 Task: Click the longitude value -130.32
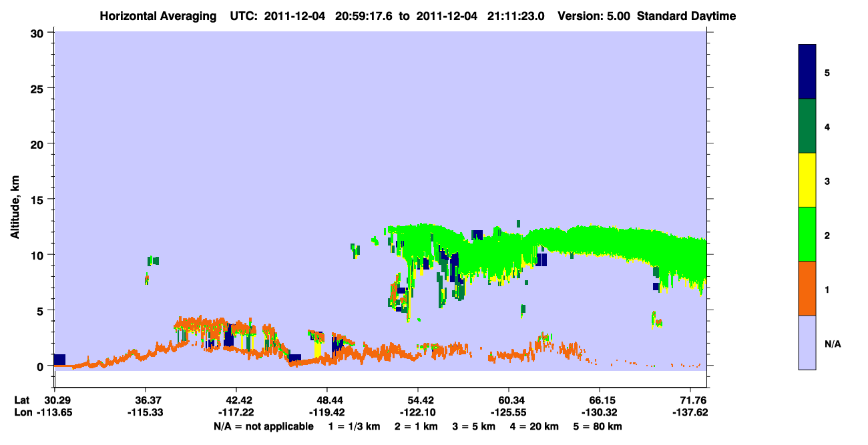(600, 413)
